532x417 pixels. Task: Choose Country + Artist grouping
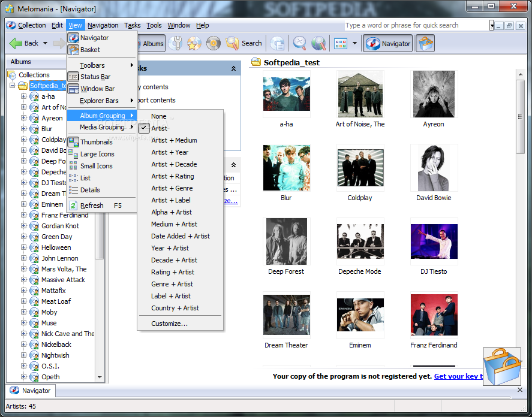click(180, 308)
